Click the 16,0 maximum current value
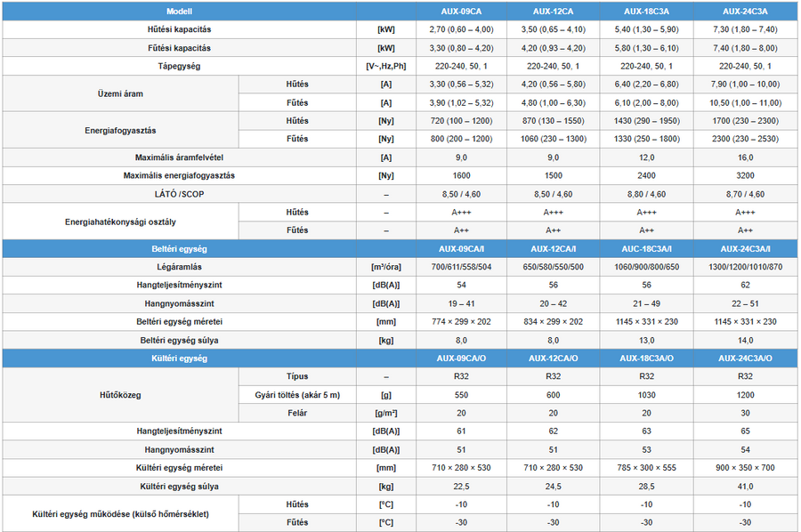The width and height of the screenshot is (801, 532). pos(745,157)
